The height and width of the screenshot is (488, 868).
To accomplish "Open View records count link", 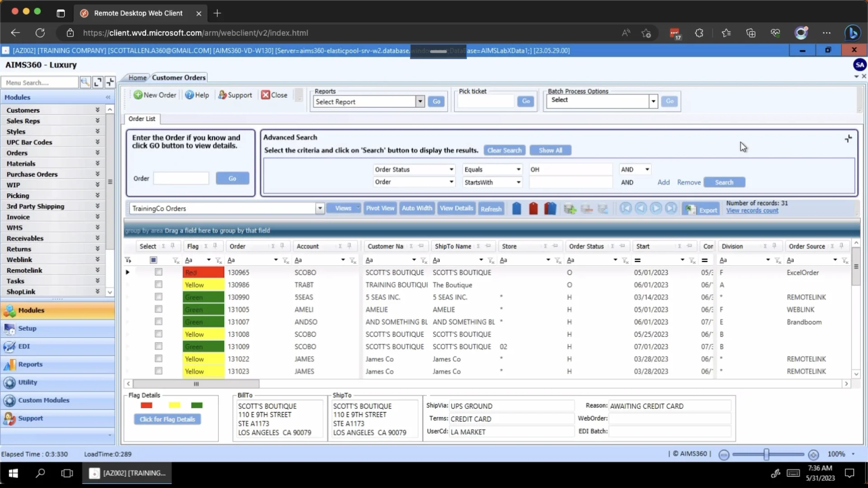I will 752,210.
